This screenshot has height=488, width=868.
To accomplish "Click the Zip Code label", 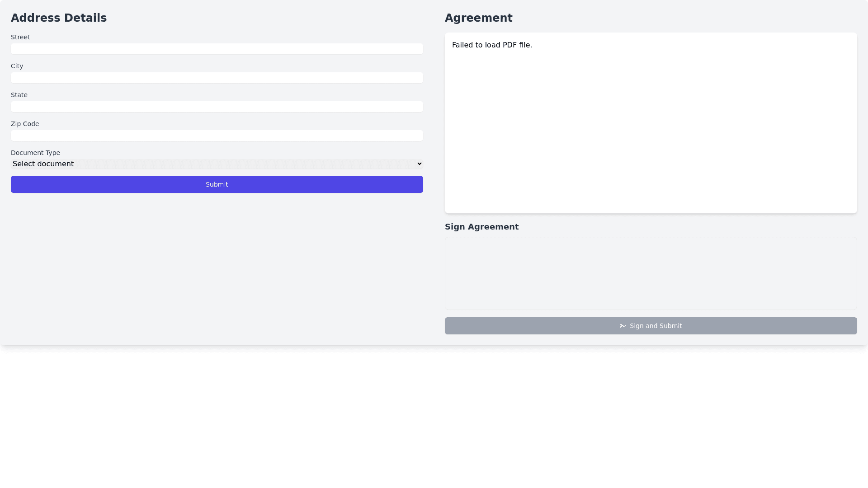I will pyautogui.click(x=25, y=124).
